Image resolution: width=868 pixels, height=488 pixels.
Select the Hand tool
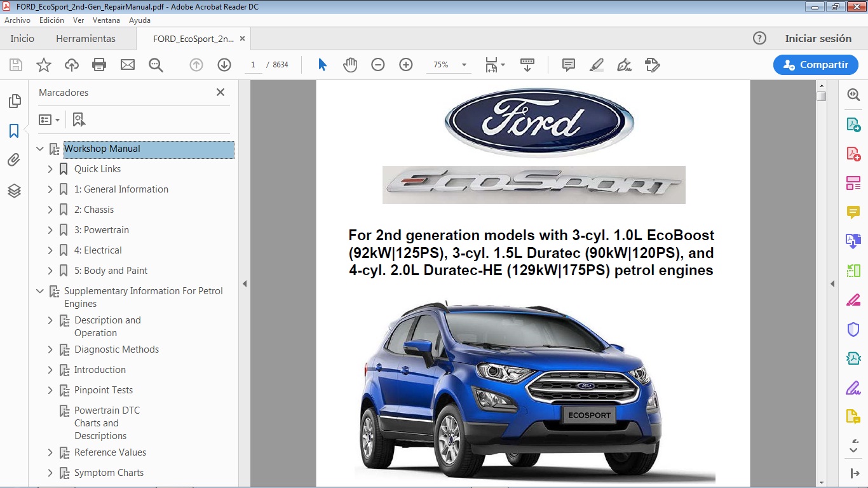point(350,64)
